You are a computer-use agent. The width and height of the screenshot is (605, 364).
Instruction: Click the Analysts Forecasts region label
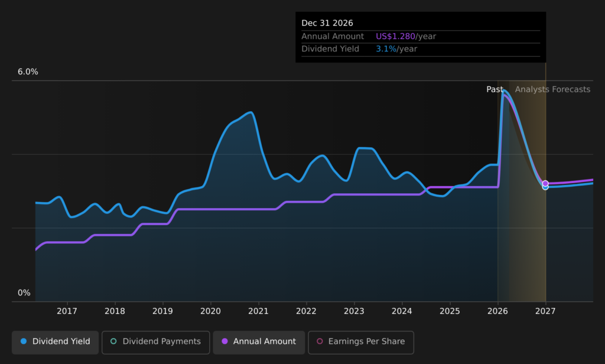point(552,89)
